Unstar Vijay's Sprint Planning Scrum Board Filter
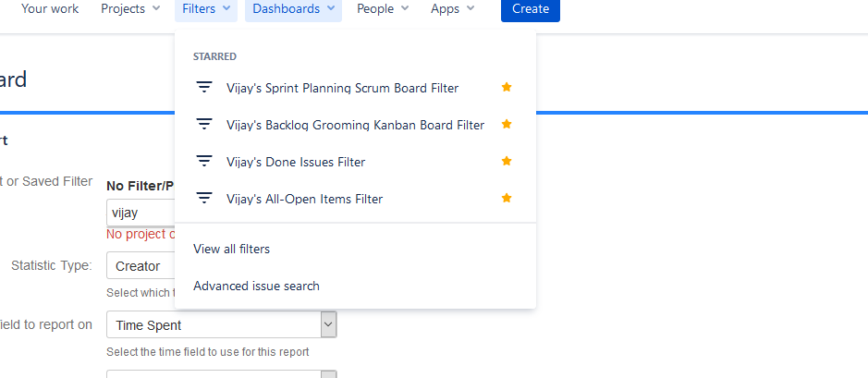Screen dimensions: 868x378 506,88
